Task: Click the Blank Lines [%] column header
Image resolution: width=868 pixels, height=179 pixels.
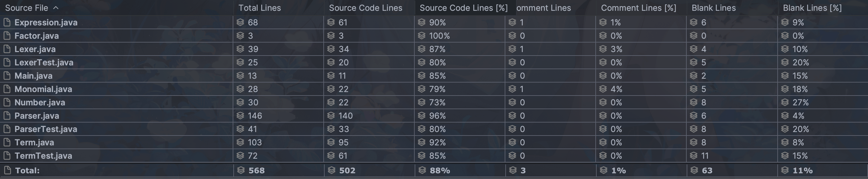Action: point(812,8)
